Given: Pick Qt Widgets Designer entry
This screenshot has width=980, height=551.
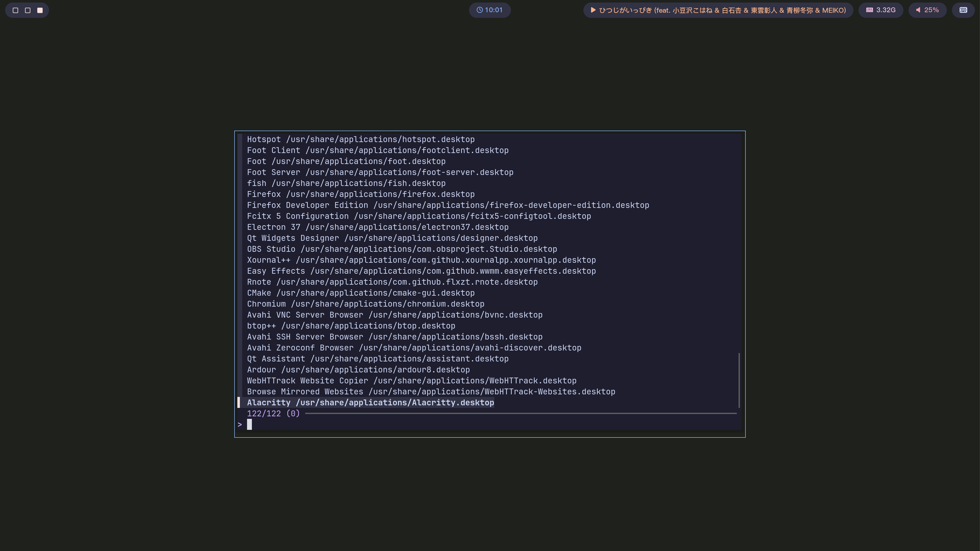Looking at the screenshot, I should (392, 239).
